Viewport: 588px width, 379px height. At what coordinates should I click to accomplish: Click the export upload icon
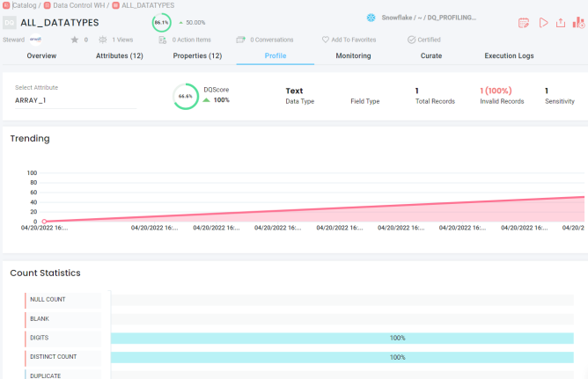pyautogui.click(x=561, y=23)
